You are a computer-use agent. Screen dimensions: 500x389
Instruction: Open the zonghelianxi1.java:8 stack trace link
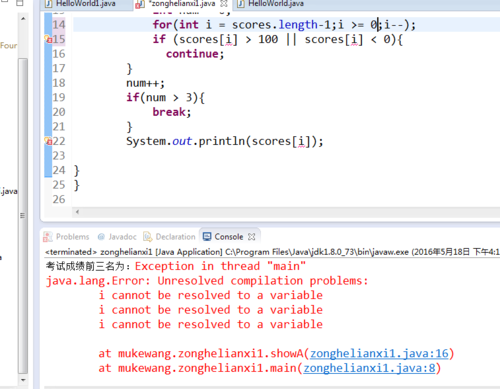click(369, 368)
